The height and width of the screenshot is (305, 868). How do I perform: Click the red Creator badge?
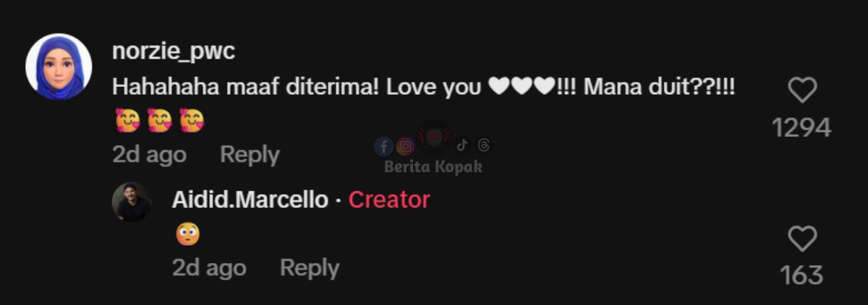pyautogui.click(x=389, y=200)
